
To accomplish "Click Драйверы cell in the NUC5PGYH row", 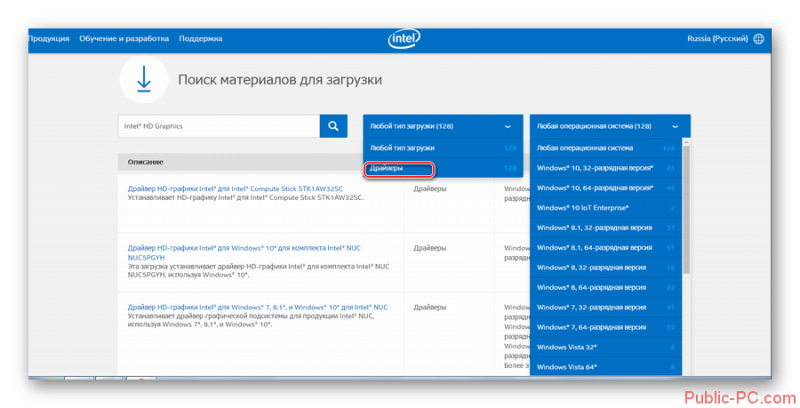I will pyautogui.click(x=430, y=248).
